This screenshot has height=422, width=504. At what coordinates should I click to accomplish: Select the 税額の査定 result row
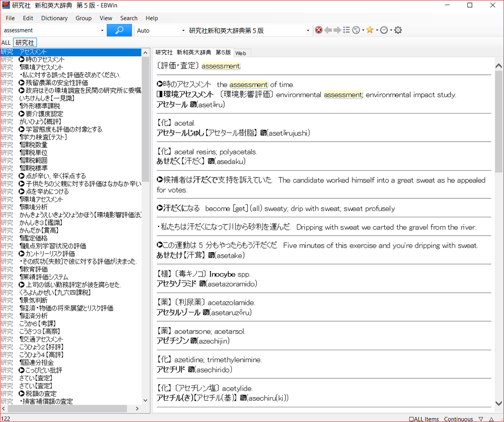point(71,394)
